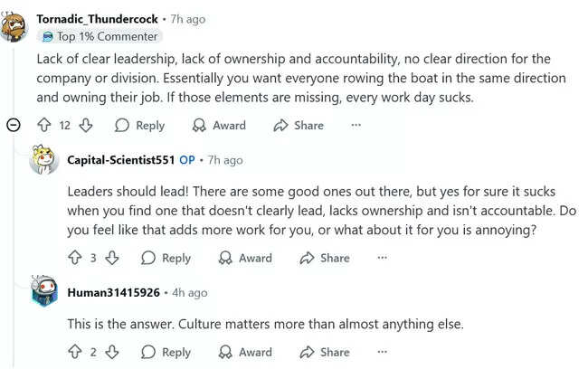Viewport: 588px width, 369px height.
Task: Downvote Capital-Scientist551's reply
Action: coord(111,258)
